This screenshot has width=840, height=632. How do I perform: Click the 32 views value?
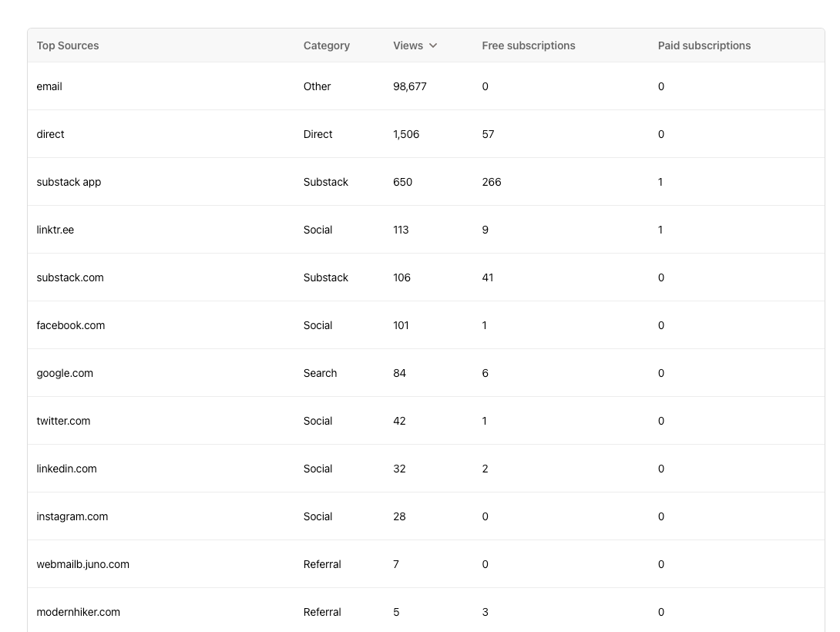pos(400,469)
